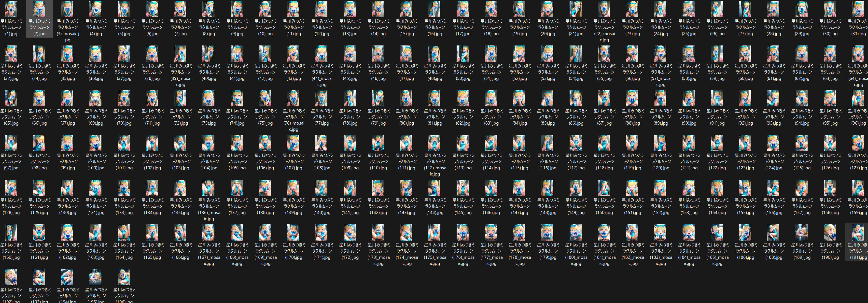
Task: Pick the thumbnail above (16).jpg
Action: 435,9
